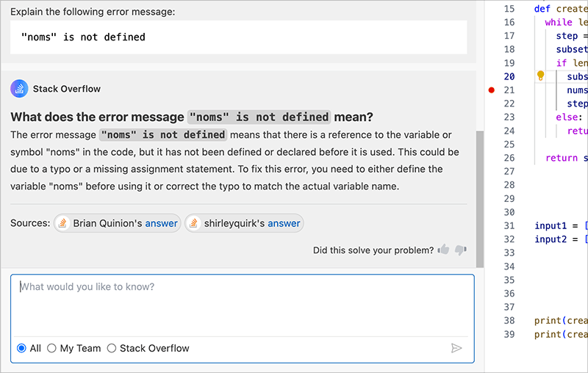This screenshot has width=588, height=373.
Task: Click the input1 assignment on line 31
Action: click(x=560, y=225)
